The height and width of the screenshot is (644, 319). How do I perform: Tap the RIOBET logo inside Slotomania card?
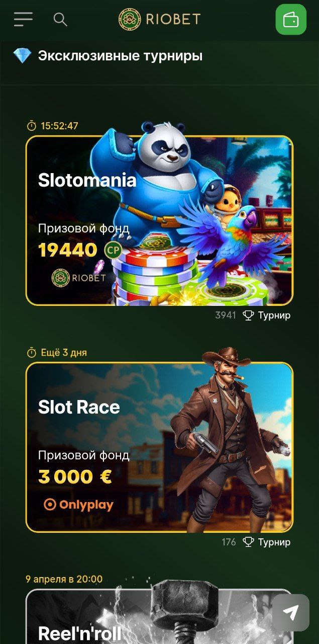pos(79,278)
